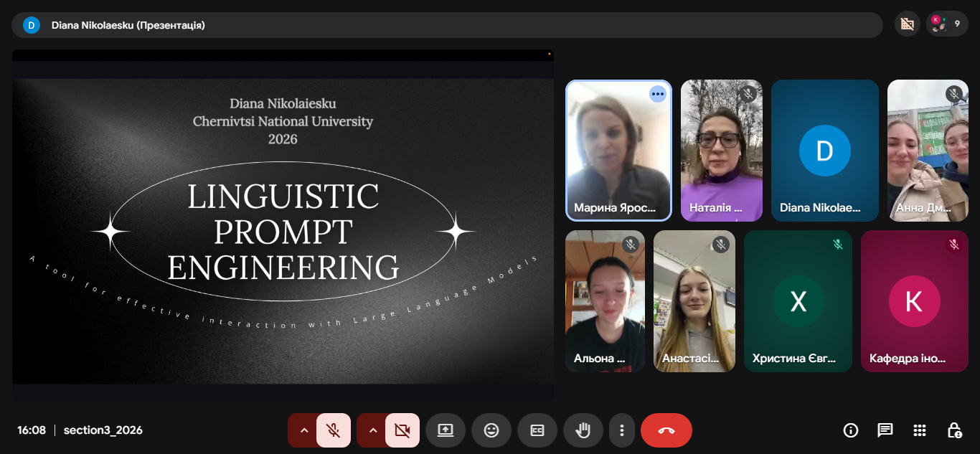The image size is (980, 454).
Task: Select Наталія video tile
Action: point(722,150)
